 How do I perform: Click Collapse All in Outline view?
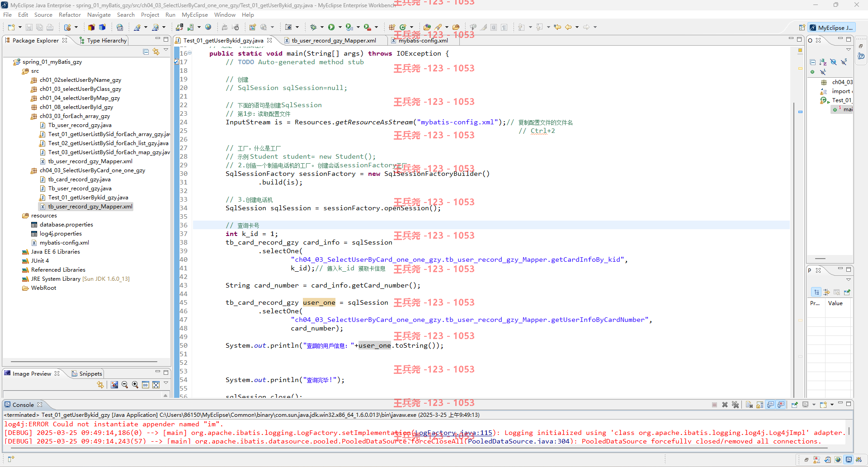(813, 62)
